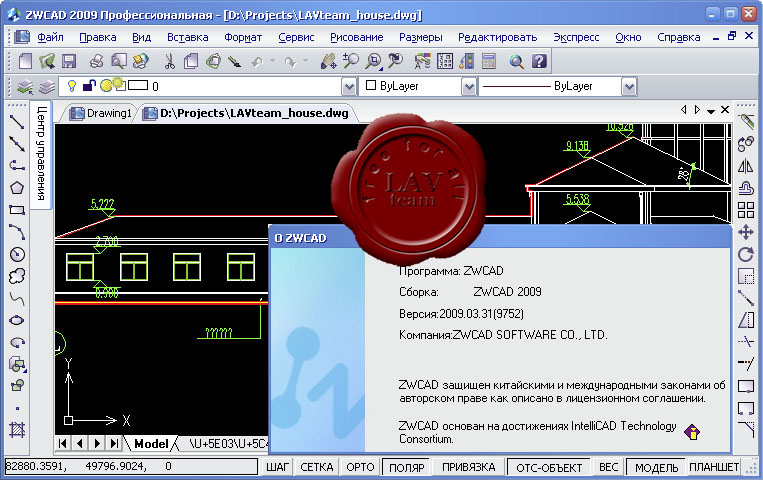
Task: Toggle СЕТКА grid display
Action: click(317, 467)
